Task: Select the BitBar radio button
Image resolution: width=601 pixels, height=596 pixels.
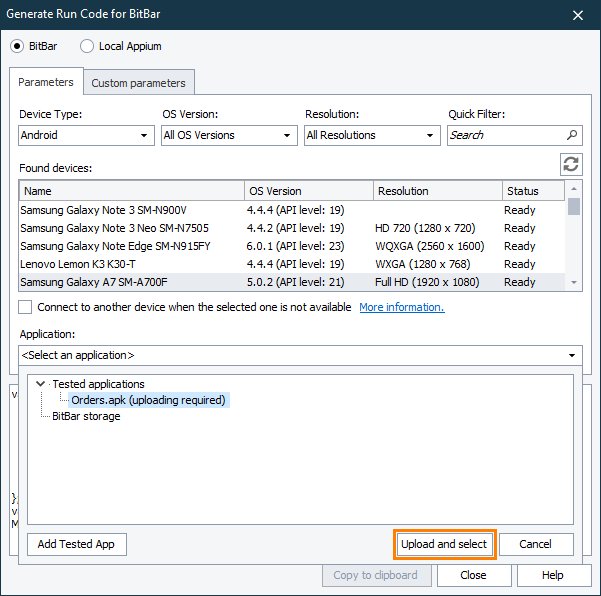Action: pyautogui.click(x=17, y=46)
